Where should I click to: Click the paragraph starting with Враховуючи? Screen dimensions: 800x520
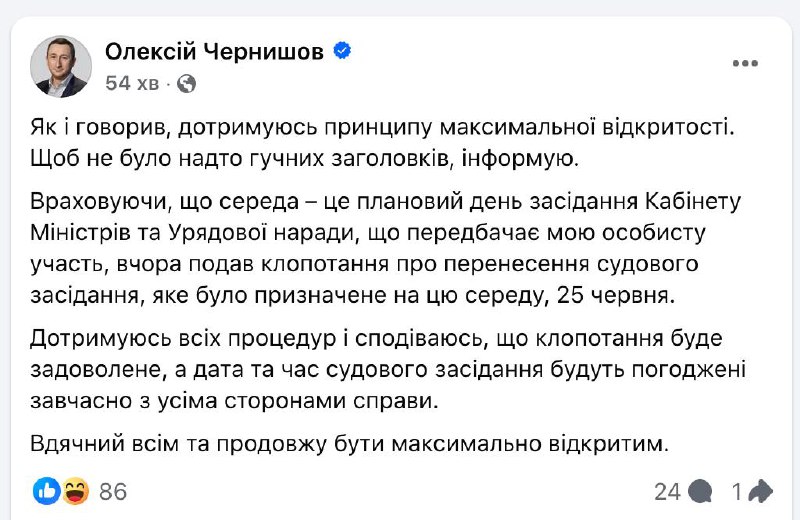(385, 249)
